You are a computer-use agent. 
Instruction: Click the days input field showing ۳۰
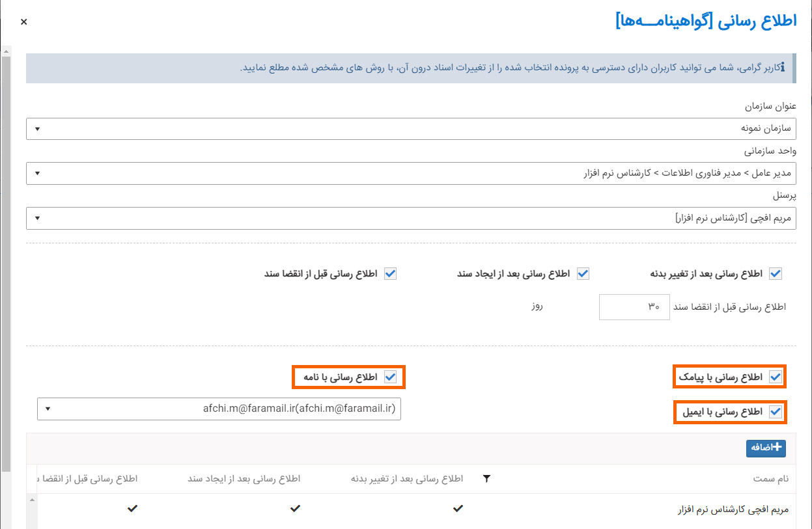(x=634, y=306)
